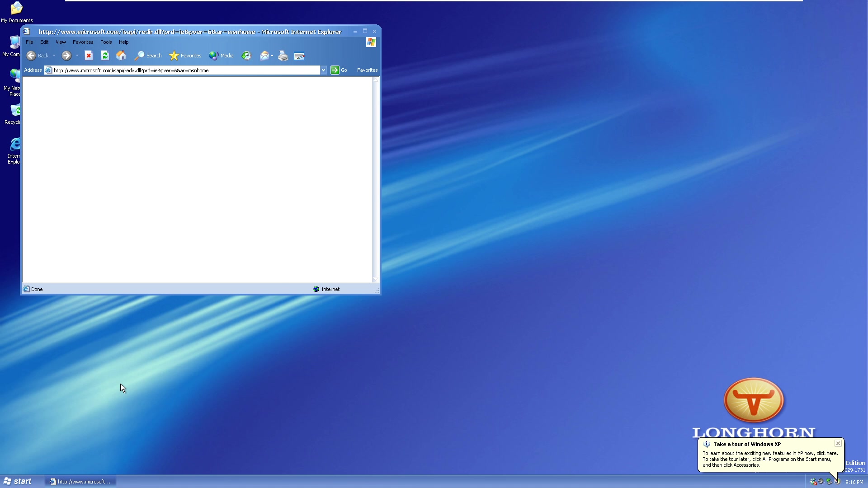This screenshot has height=488, width=868.
Task: Open the Back history dropdown arrow
Action: coord(54,56)
